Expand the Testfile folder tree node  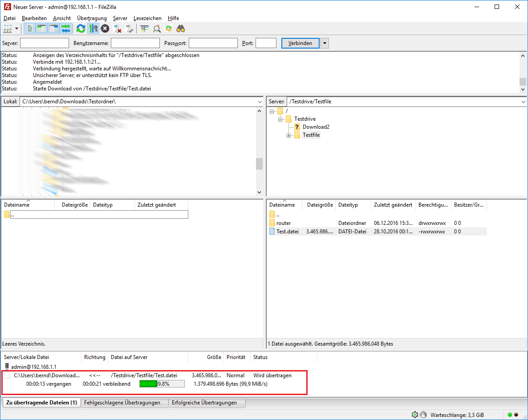pyautogui.click(x=288, y=136)
